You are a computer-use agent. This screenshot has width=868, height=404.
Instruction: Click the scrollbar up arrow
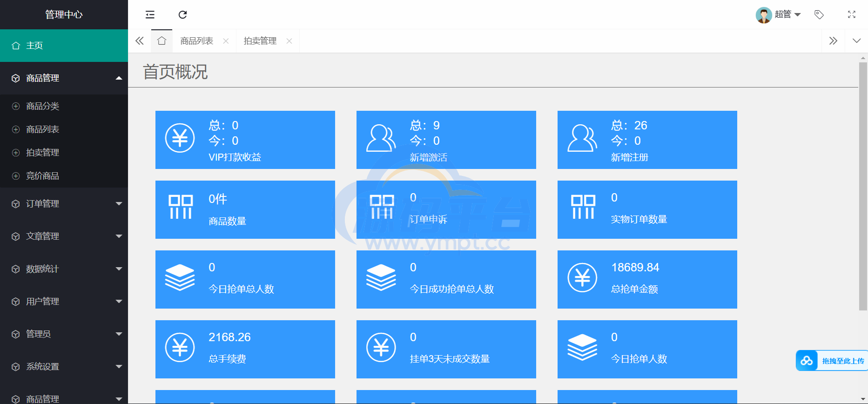[863, 58]
